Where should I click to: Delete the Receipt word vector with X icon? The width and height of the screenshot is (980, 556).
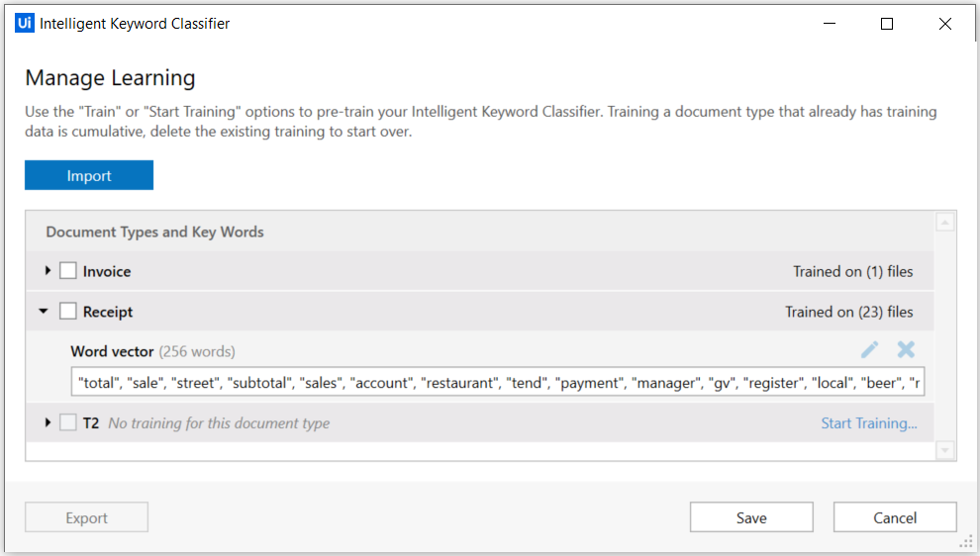pyautogui.click(x=906, y=349)
